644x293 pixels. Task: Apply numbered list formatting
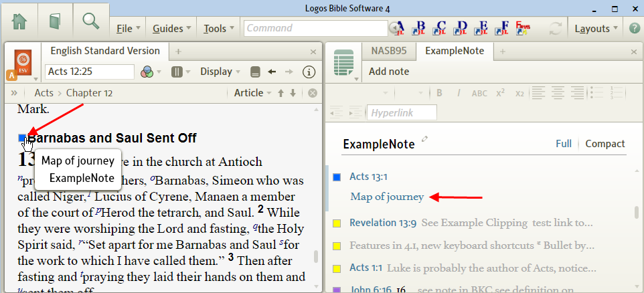(x=617, y=92)
